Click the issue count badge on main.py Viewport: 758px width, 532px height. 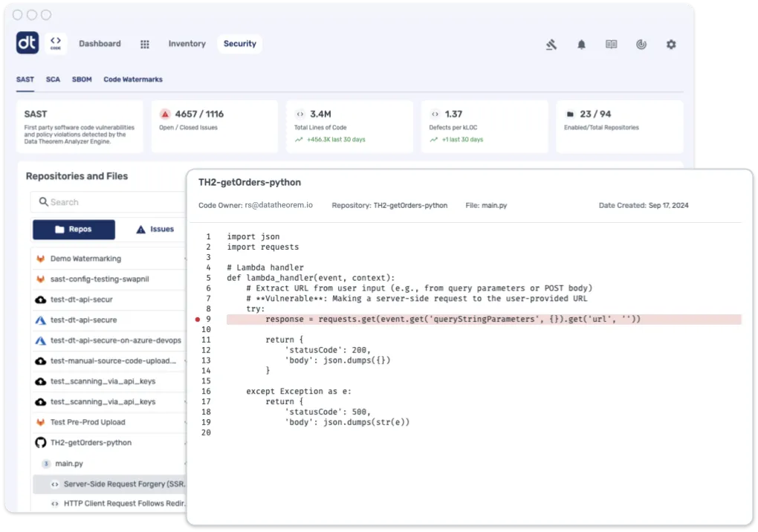pos(46,464)
